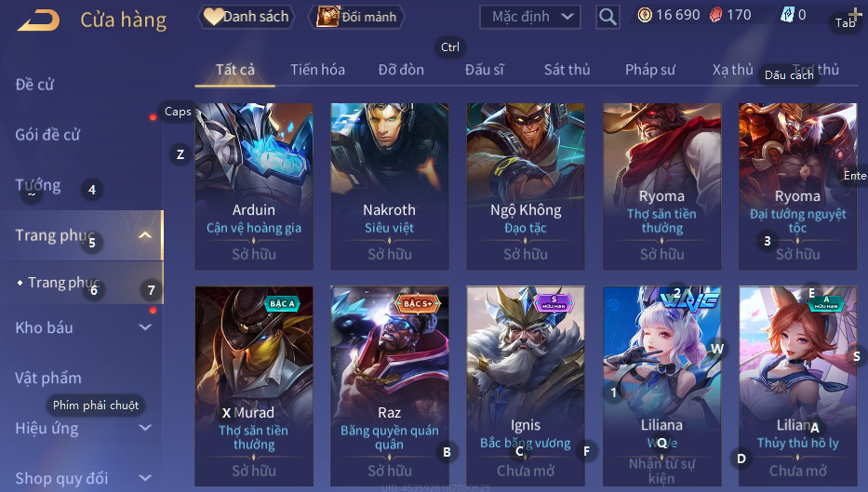The image size is (868, 492).
Task: Expand the Kho báu sidebar section
Action: [x=145, y=327]
